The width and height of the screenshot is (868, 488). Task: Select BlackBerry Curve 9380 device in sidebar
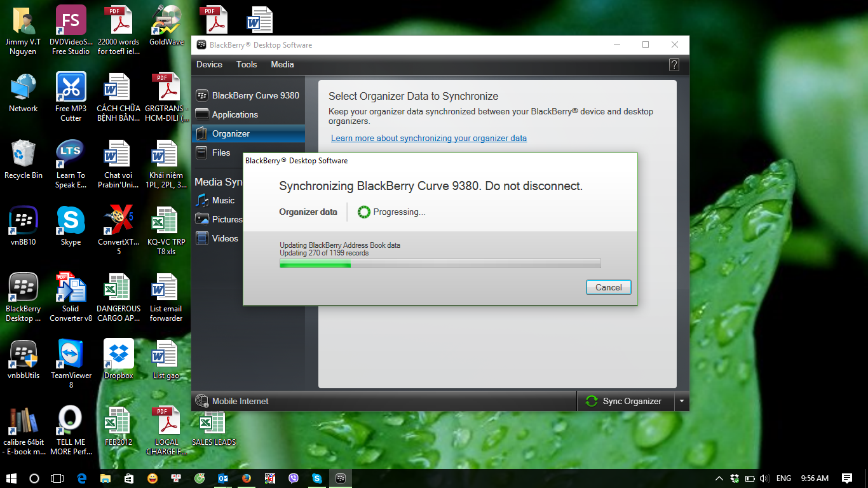click(x=248, y=95)
